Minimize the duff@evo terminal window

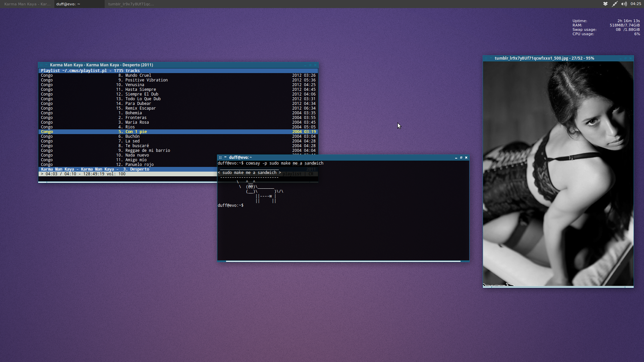click(x=456, y=158)
